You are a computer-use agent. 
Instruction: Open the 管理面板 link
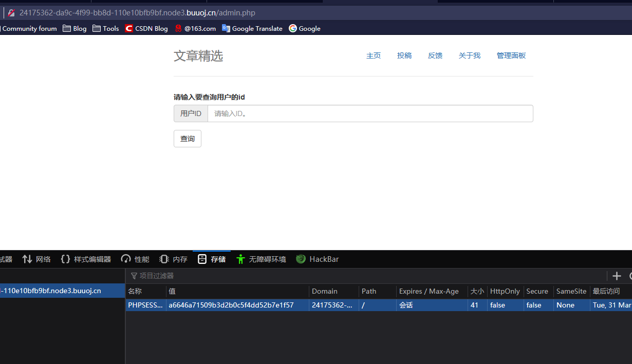pos(511,55)
